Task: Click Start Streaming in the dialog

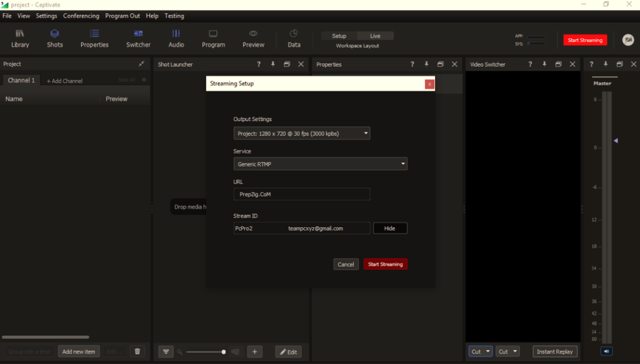Action: point(385,264)
